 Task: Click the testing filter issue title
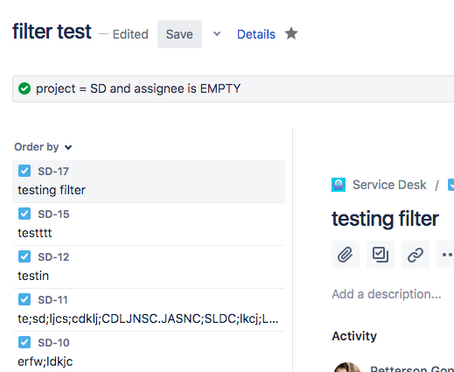(x=385, y=219)
